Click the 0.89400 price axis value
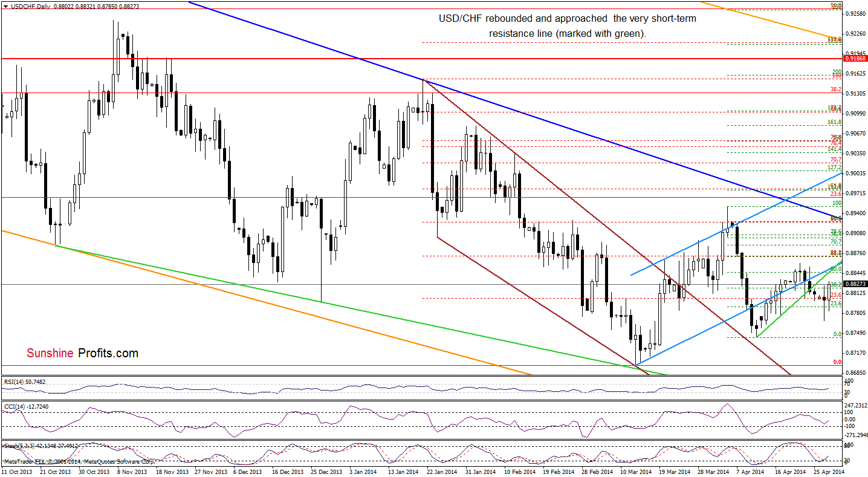This screenshot has width=868, height=477. click(x=855, y=213)
